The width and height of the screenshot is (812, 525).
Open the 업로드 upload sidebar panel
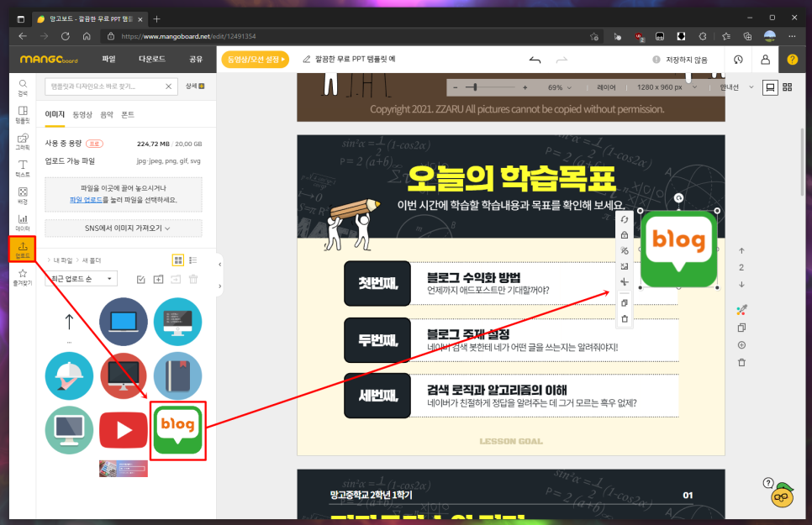(x=23, y=249)
